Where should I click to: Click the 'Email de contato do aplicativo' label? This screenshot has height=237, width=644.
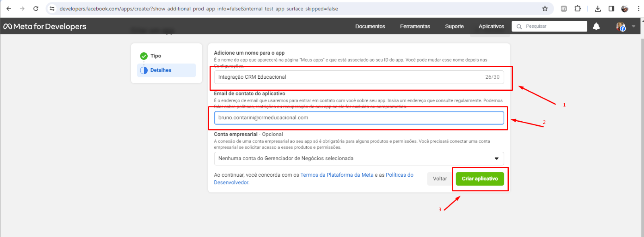click(250, 94)
